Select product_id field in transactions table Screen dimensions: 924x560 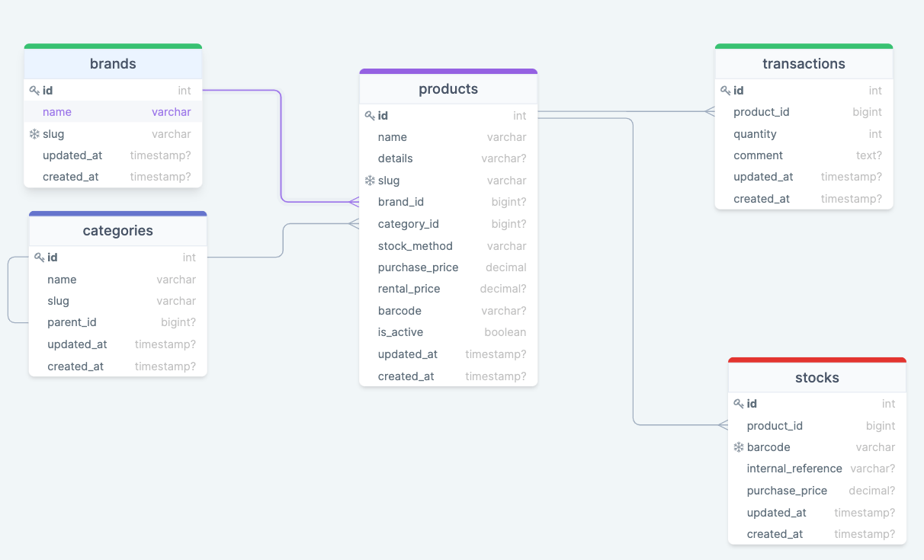tap(804, 112)
